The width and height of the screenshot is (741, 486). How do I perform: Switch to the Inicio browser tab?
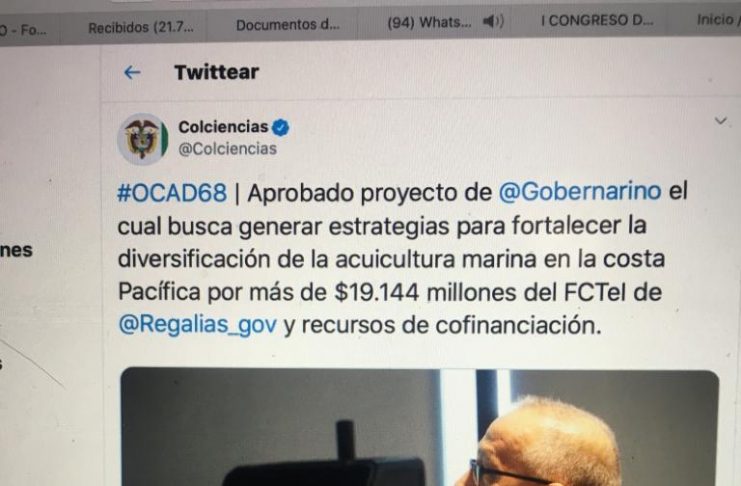click(x=717, y=19)
